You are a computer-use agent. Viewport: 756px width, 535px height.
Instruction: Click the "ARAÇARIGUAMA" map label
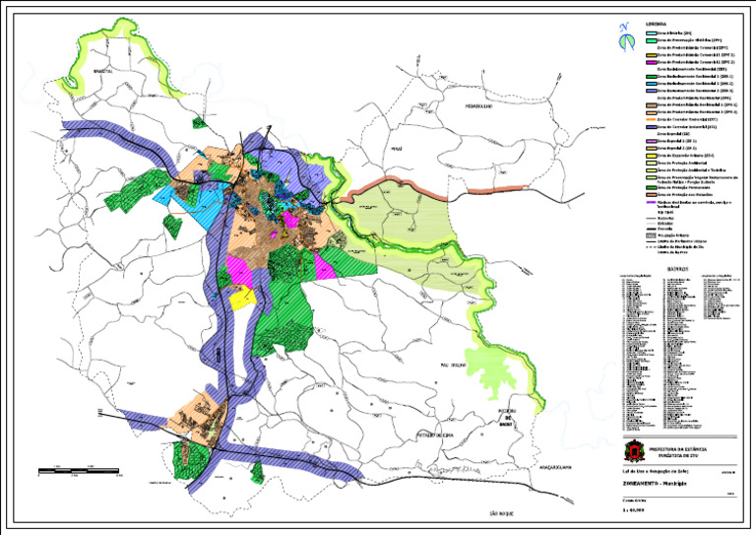tap(555, 467)
